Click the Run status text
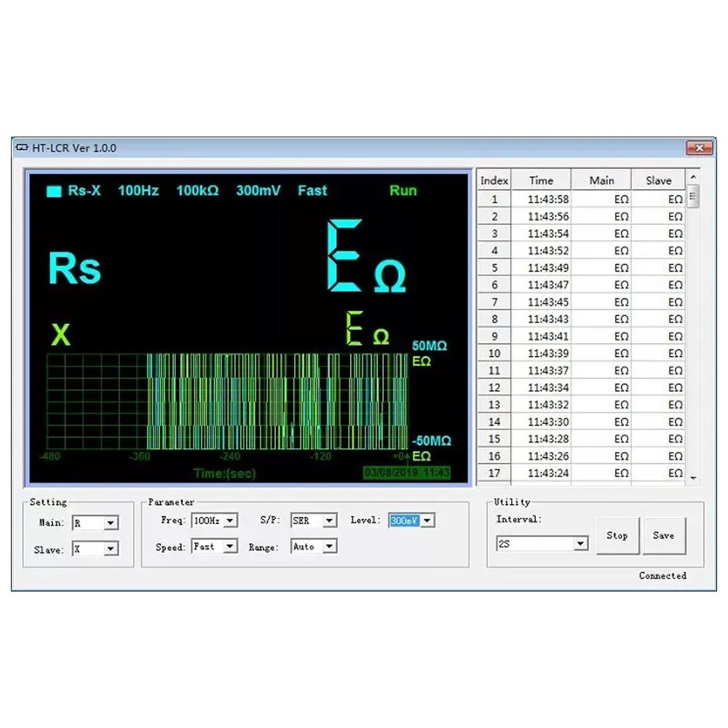728x728 pixels. point(403,190)
